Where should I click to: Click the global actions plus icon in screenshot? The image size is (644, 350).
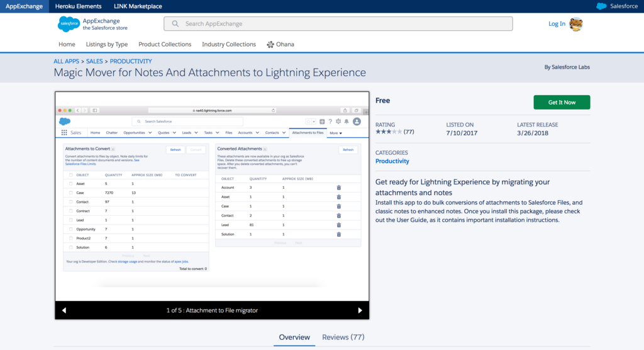tap(322, 121)
